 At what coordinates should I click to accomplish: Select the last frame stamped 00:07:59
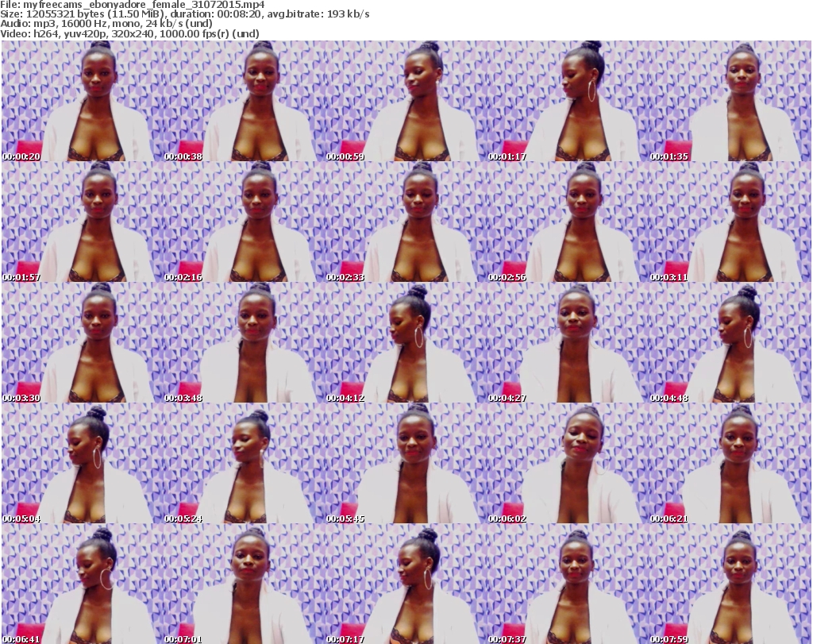[x=730, y=584]
